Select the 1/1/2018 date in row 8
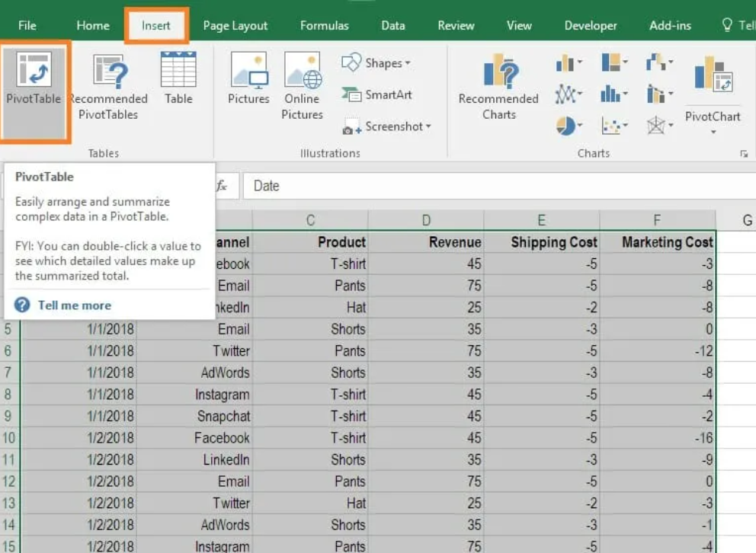 (x=78, y=394)
